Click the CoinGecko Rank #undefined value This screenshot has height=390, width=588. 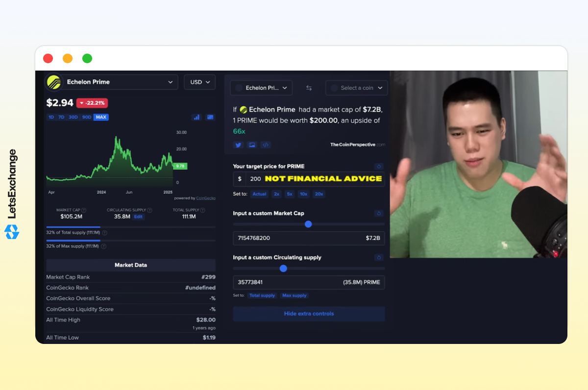click(200, 288)
